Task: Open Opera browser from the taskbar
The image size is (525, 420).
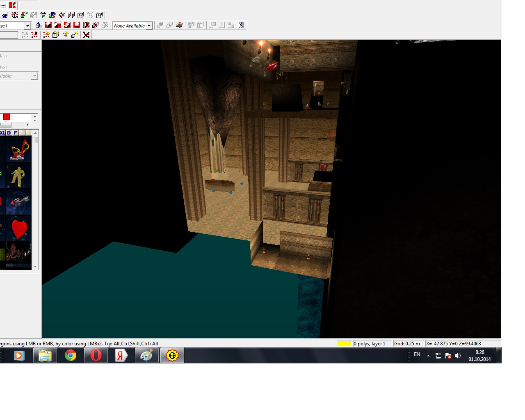Action: coord(96,355)
